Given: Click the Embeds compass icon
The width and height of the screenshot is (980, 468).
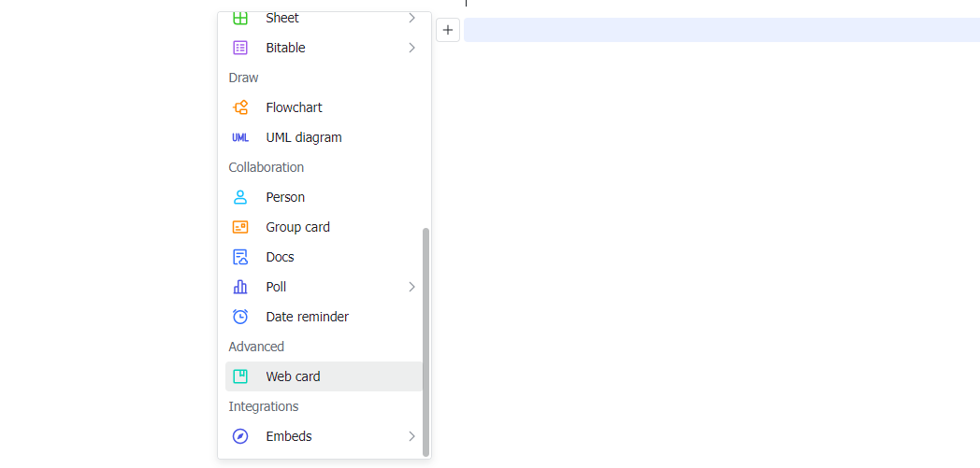Looking at the screenshot, I should pos(240,436).
